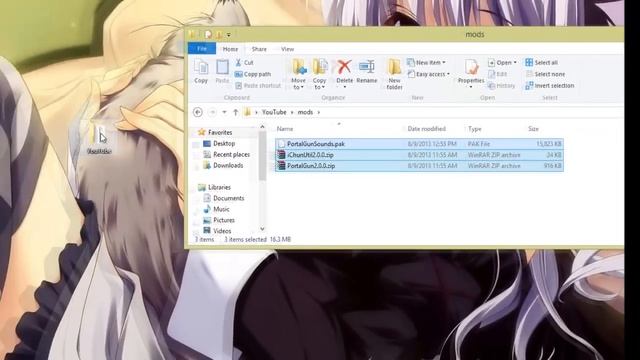Viewport: 640px width, 360px height.
Task: Click the Up one level arrow
Action: pos(236,112)
